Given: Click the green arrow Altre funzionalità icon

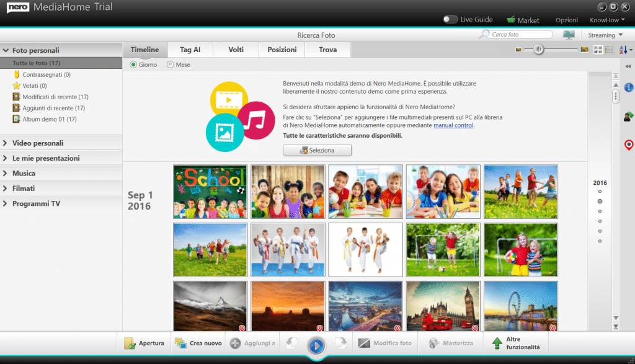Looking at the screenshot, I should [x=497, y=344].
